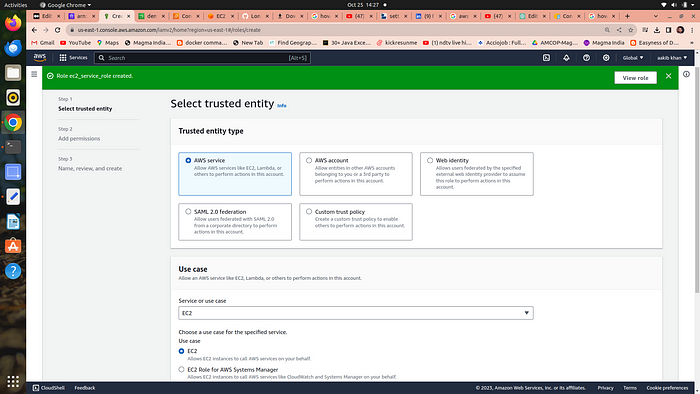
Task: Open the system status menu in top bar
Action: [678, 5]
